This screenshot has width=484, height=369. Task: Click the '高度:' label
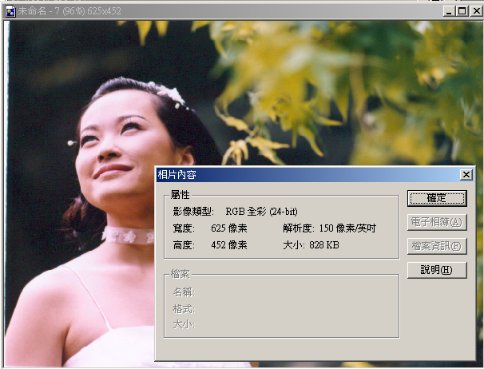[183, 245]
